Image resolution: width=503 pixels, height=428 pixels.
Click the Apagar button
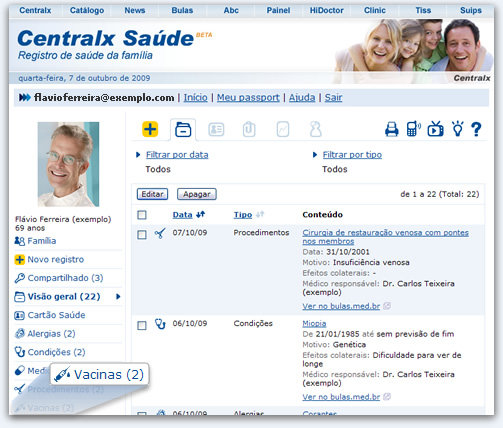coord(197,194)
